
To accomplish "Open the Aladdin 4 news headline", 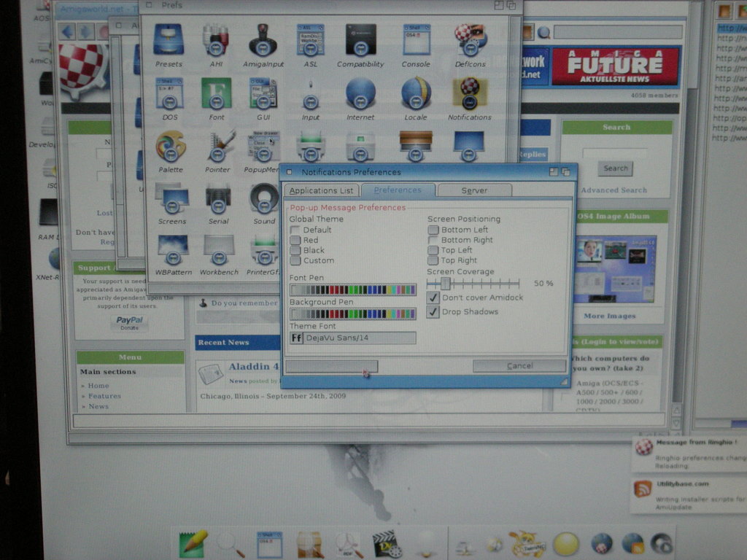I will click(x=253, y=367).
